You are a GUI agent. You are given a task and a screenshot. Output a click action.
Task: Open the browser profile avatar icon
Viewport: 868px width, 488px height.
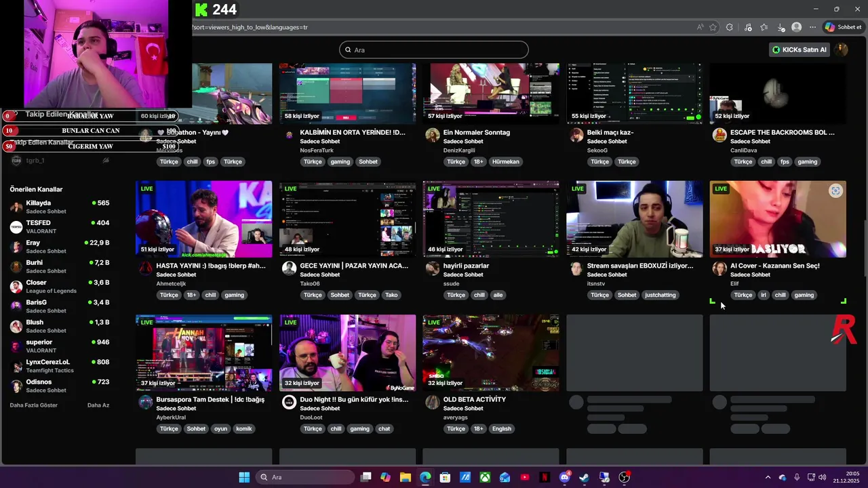pyautogui.click(x=797, y=27)
